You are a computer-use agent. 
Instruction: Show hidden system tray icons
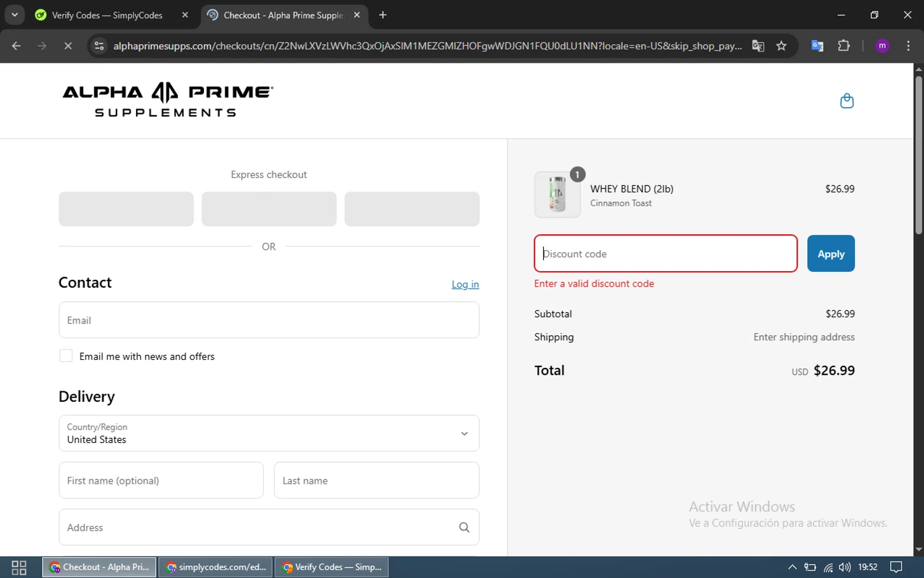(x=792, y=567)
